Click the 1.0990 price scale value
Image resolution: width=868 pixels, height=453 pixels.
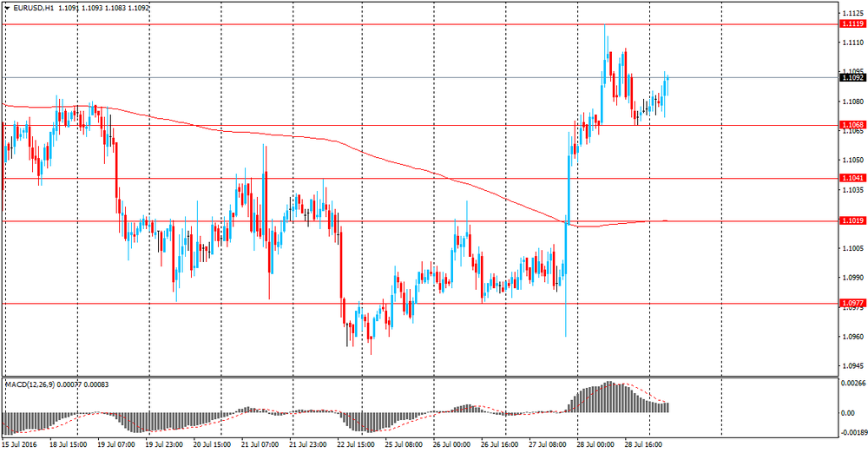tap(853, 278)
